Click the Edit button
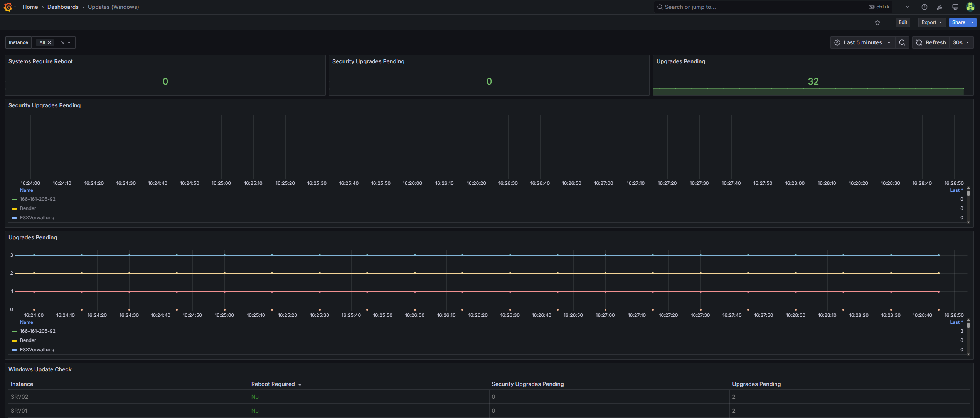980x418 pixels. [x=903, y=22]
